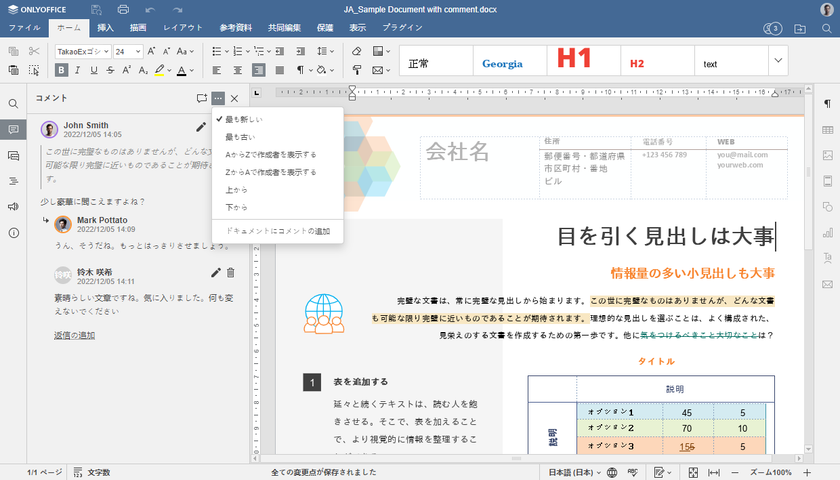Expand the font size combo box

pos(136,51)
